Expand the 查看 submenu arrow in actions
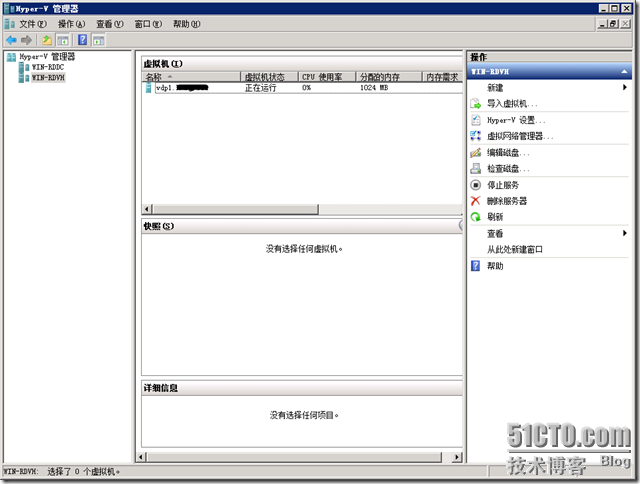 624,233
